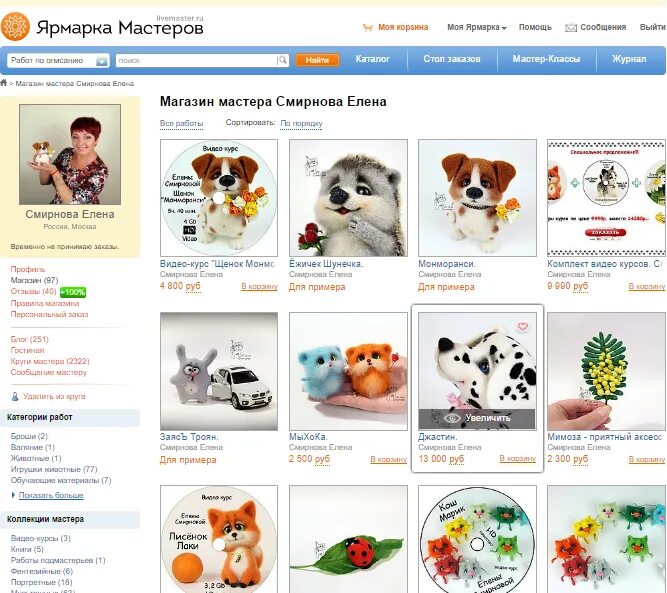Click the home icon in the breadcrumb
The image size is (667, 593).
(4, 83)
